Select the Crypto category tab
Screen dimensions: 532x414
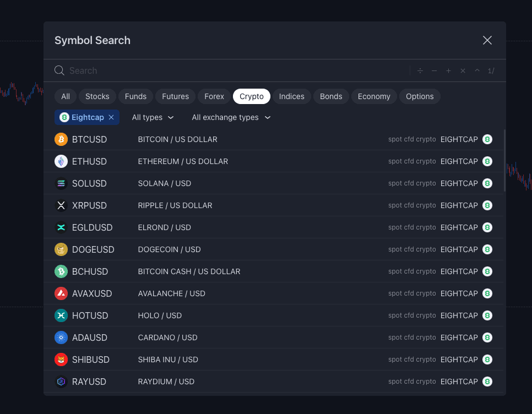(252, 96)
